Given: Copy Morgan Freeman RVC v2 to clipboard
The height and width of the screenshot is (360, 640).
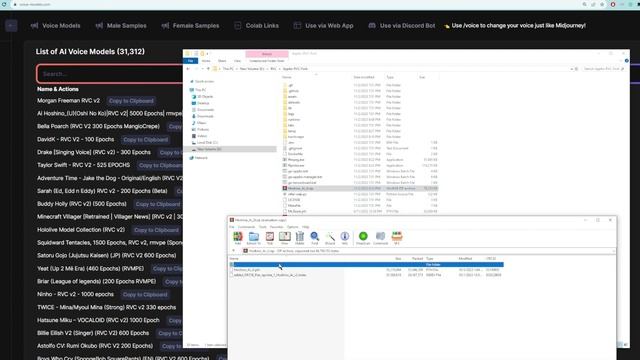Looking at the screenshot, I should [131, 101].
